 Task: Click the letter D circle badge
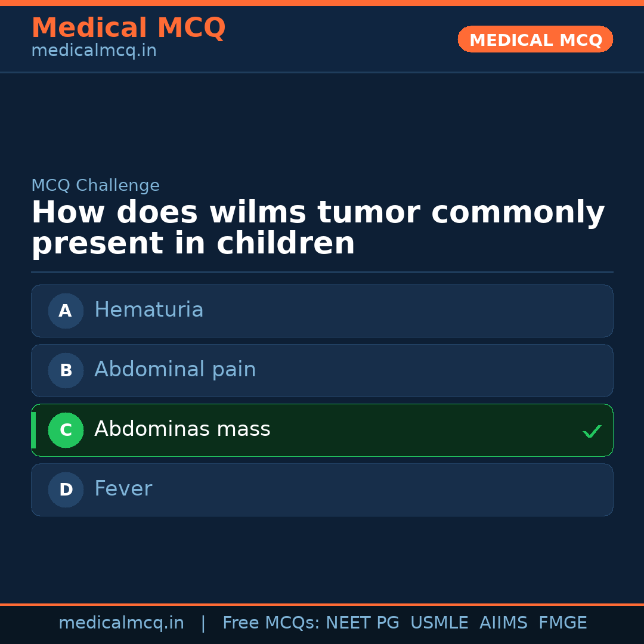[66, 490]
